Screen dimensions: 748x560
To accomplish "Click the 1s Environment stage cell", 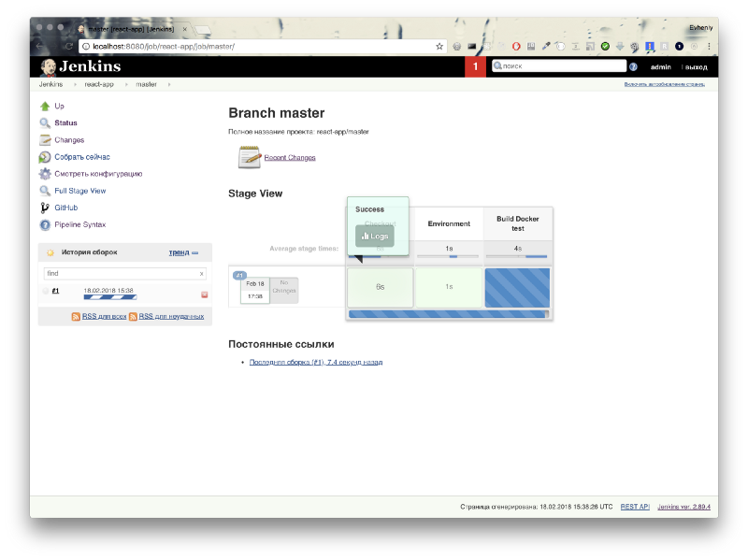I will click(449, 287).
